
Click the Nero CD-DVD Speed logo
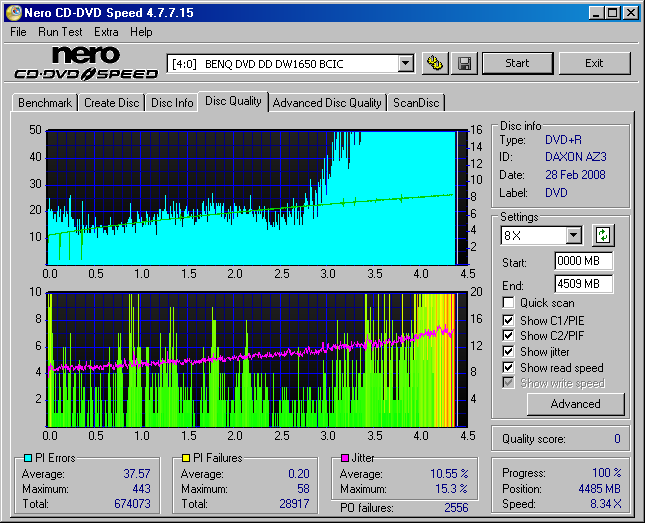click(x=85, y=63)
